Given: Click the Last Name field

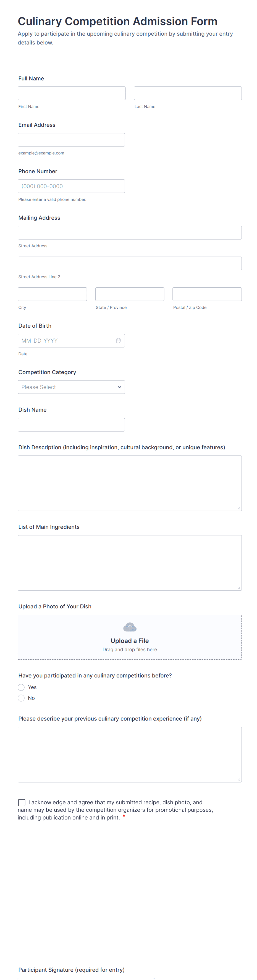Looking at the screenshot, I should pos(188,93).
